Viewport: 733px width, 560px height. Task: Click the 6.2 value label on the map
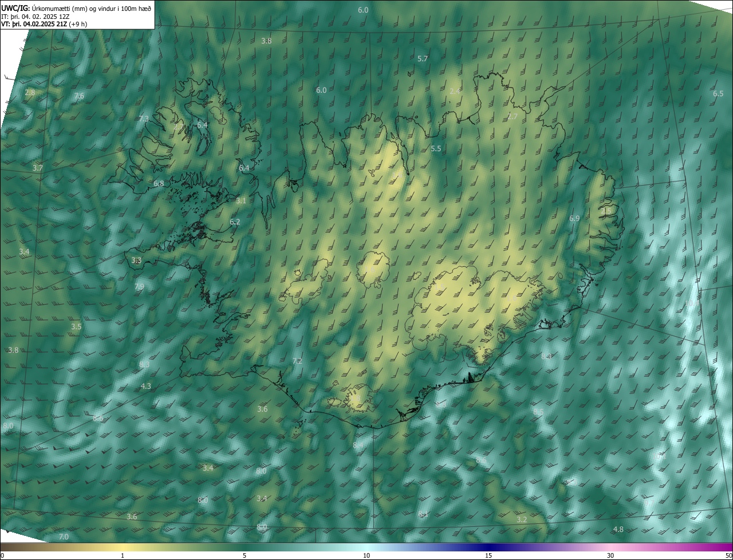pyautogui.click(x=235, y=222)
